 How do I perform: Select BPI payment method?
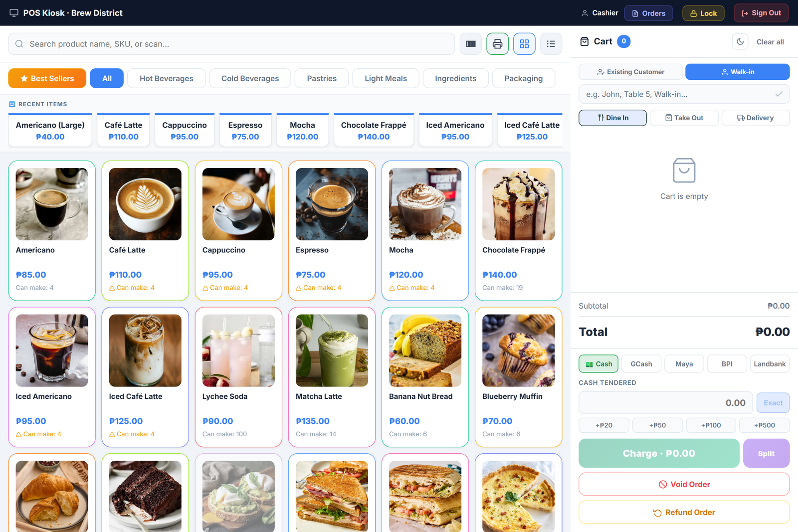pyautogui.click(x=727, y=364)
